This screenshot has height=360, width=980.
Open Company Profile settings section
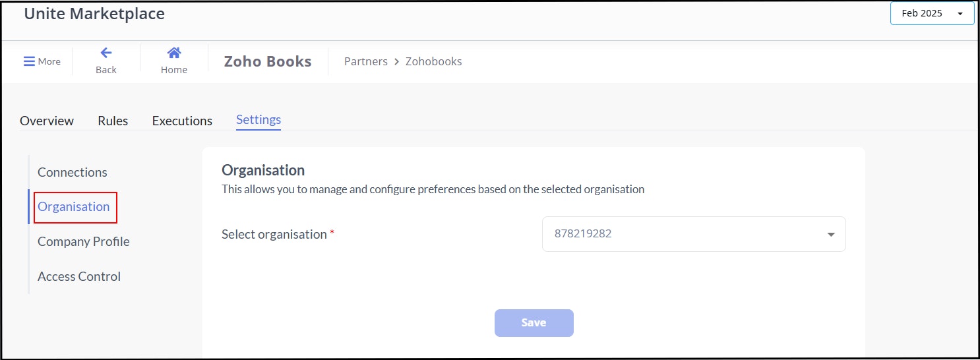pyautogui.click(x=84, y=241)
